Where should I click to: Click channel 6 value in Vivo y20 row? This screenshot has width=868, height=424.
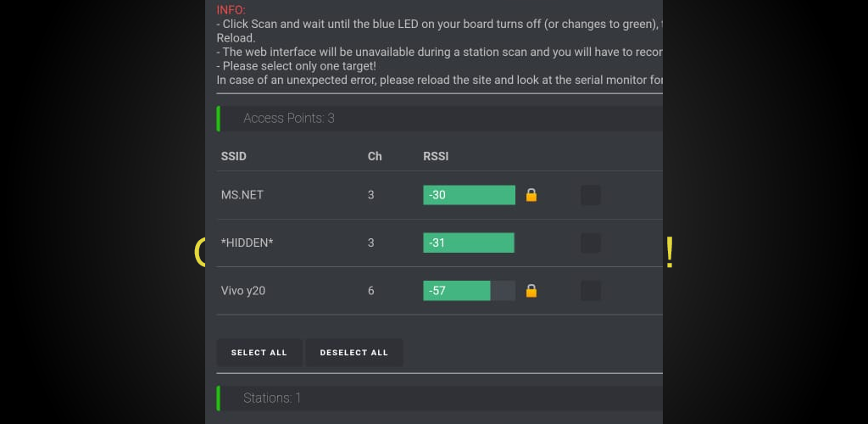(371, 291)
